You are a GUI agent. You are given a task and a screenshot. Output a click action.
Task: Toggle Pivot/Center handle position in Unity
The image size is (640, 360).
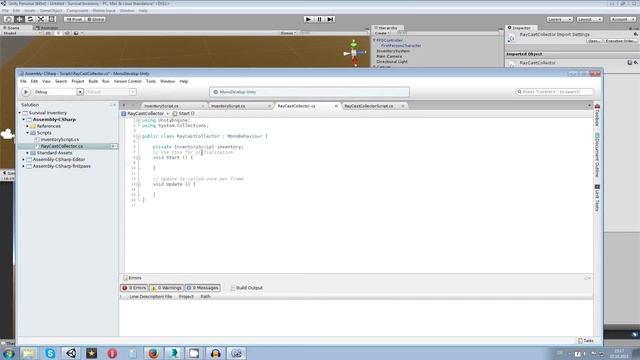74,19
